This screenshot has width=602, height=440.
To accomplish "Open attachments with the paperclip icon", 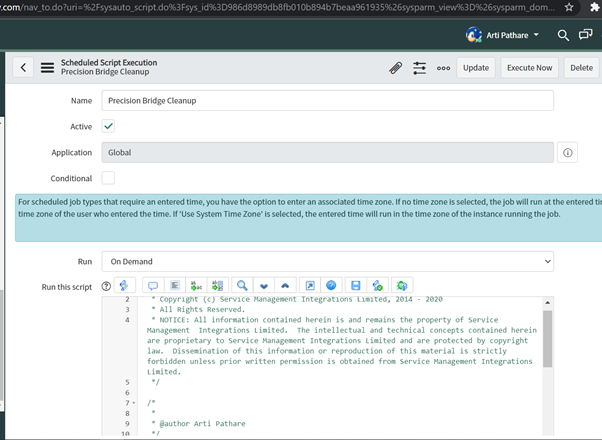I will [x=395, y=68].
